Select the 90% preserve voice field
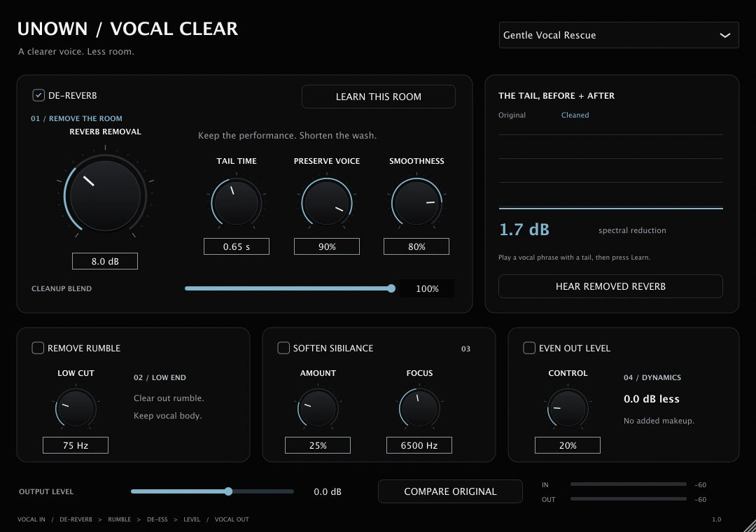The height and width of the screenshot is (532, 756). point(327,246)
